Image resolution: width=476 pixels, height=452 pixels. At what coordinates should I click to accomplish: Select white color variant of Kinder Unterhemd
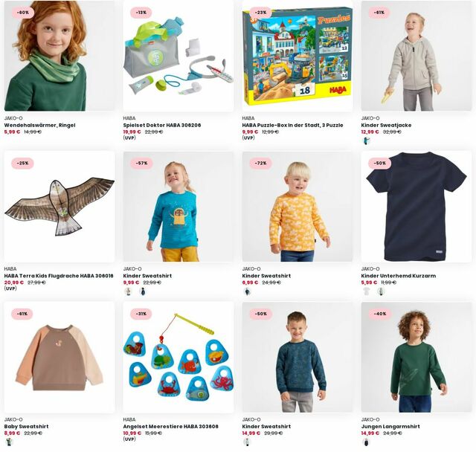[367, 291]
